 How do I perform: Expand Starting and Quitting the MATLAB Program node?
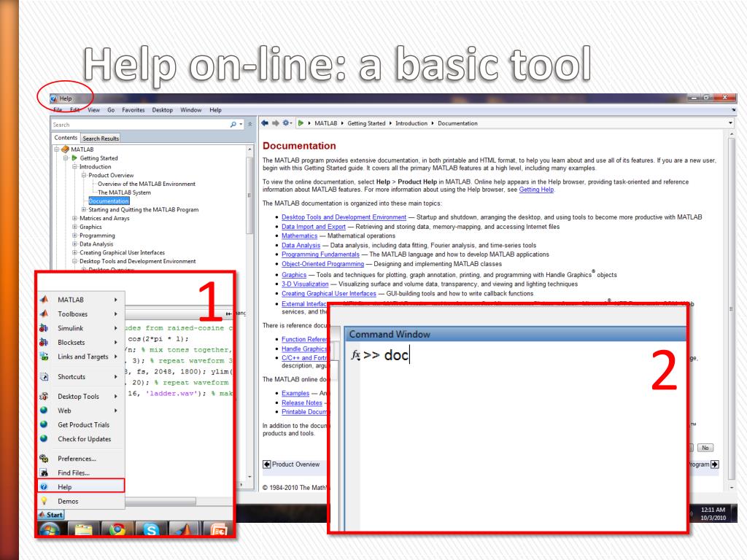point(84,209)
